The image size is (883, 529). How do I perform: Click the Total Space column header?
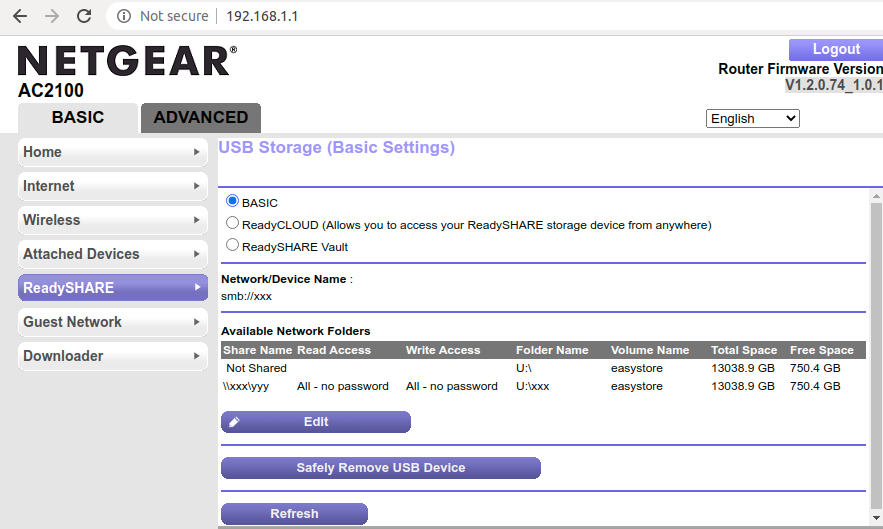point(744,350)
